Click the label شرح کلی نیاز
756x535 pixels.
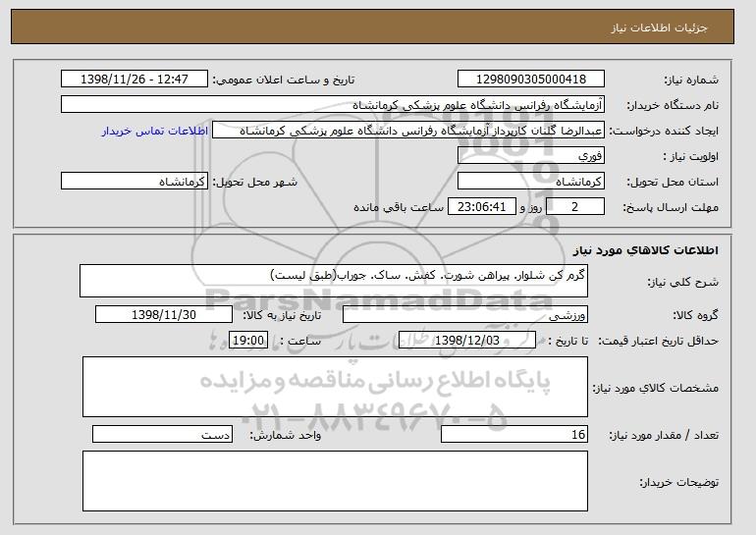coord(682,282)
